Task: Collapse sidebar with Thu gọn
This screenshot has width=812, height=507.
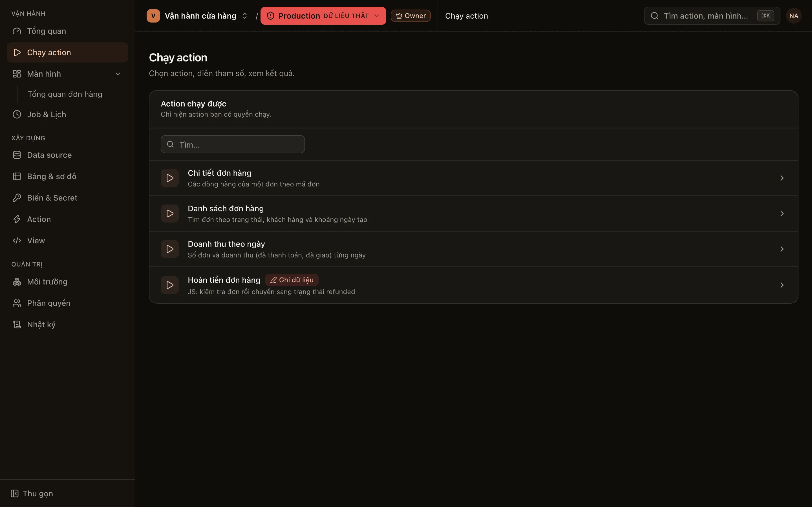Action: click(x=32, y=493)
